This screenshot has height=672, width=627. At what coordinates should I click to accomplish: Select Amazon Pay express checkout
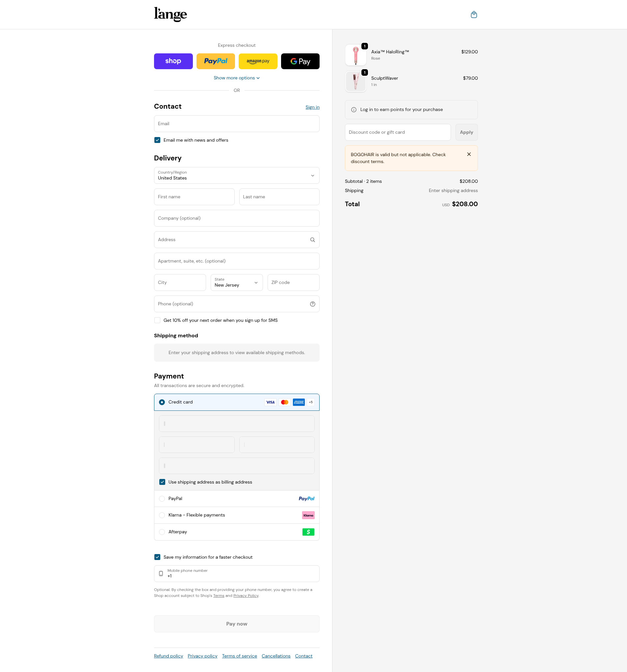point(258,61)
